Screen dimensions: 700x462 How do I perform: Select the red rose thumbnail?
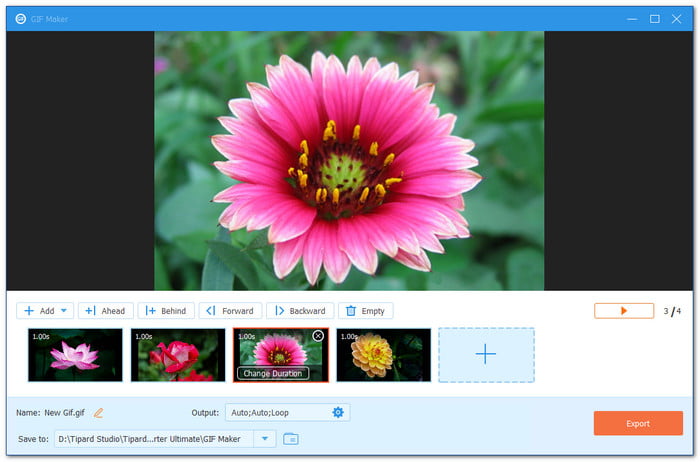click(x=178, y=355)
